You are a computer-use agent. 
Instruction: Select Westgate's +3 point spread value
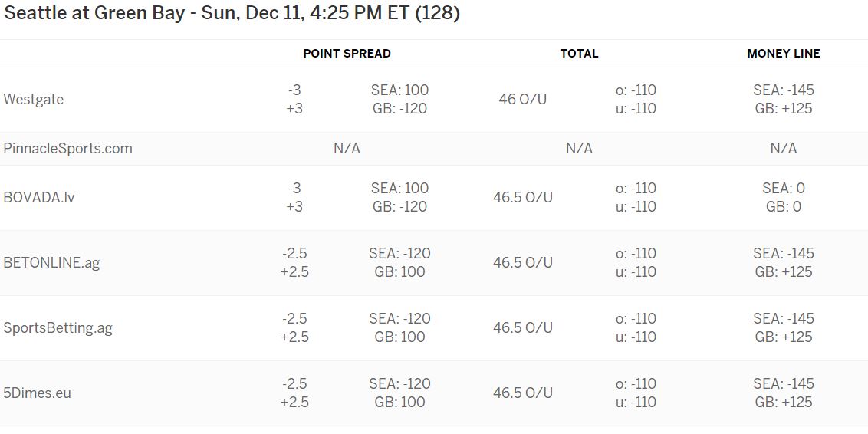coord(294,109)
